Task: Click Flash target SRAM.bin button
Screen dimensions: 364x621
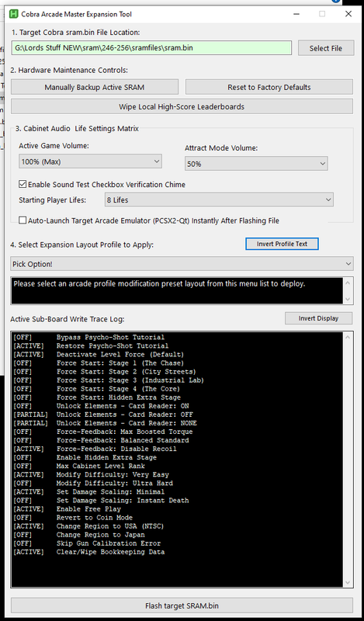Action: point(182,606)
